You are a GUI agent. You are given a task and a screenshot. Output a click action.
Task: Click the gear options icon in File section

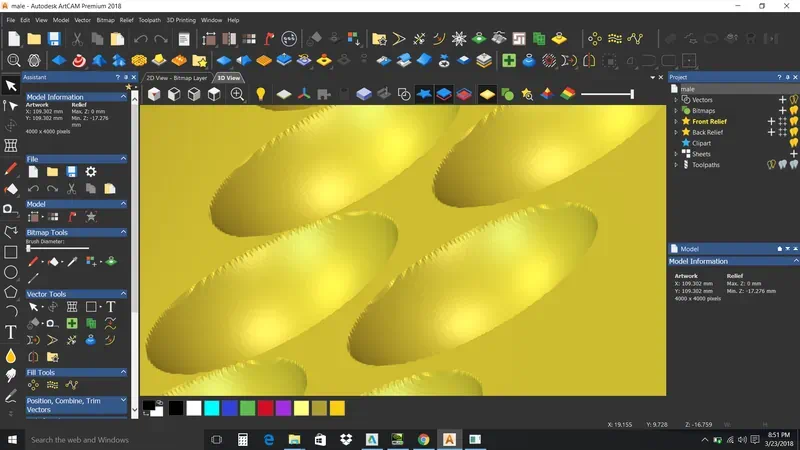point(91,172)
